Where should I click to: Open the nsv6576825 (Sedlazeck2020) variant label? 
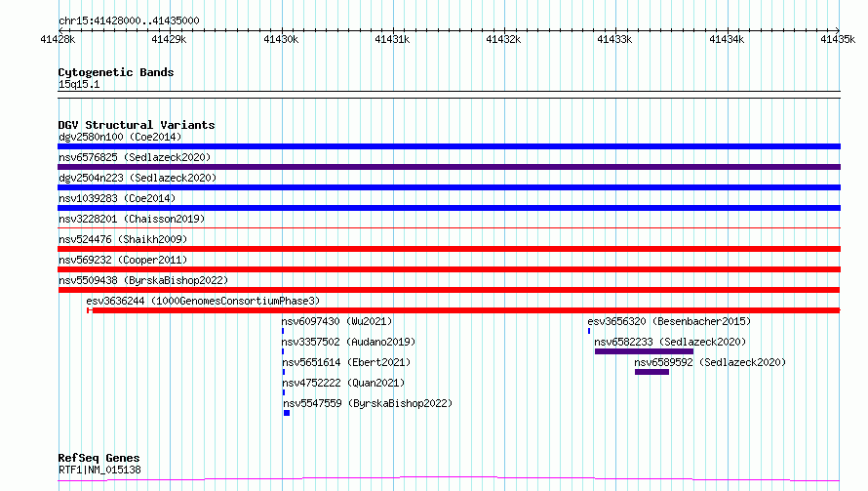[x=135, y=157]
